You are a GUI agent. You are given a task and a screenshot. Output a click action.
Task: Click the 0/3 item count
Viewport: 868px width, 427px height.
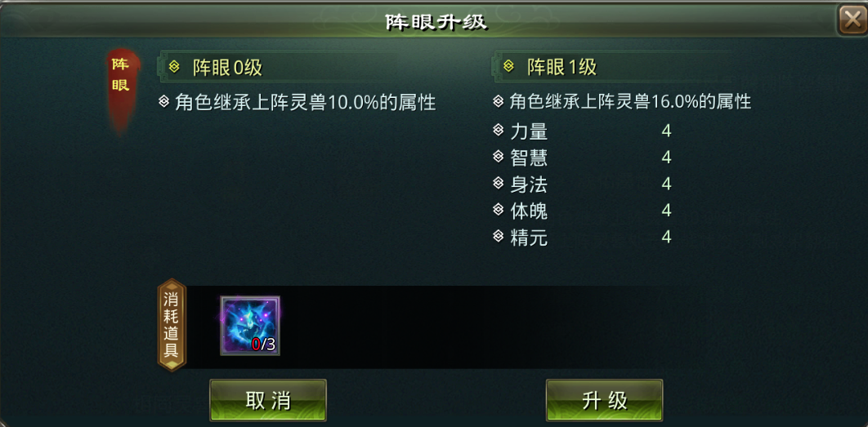(263, 345)
